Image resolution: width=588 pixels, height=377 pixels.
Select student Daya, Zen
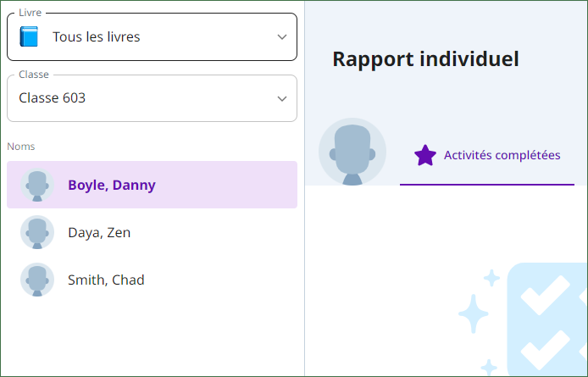pos(152,232)
